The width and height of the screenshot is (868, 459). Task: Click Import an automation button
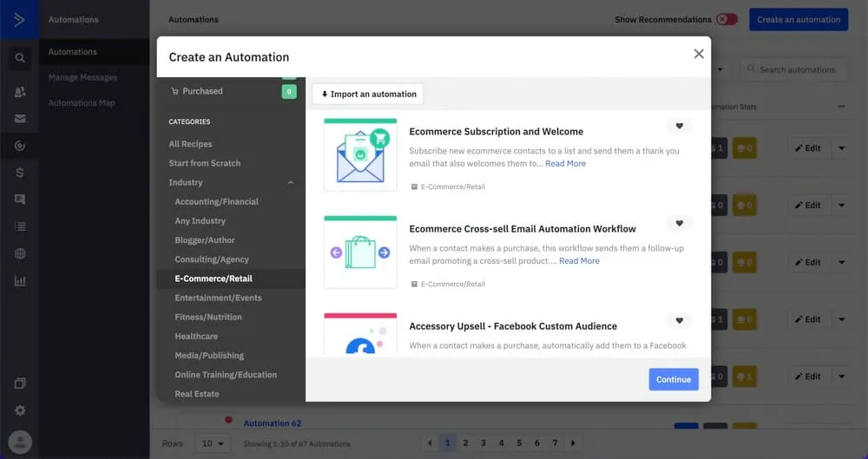point(368,94)
